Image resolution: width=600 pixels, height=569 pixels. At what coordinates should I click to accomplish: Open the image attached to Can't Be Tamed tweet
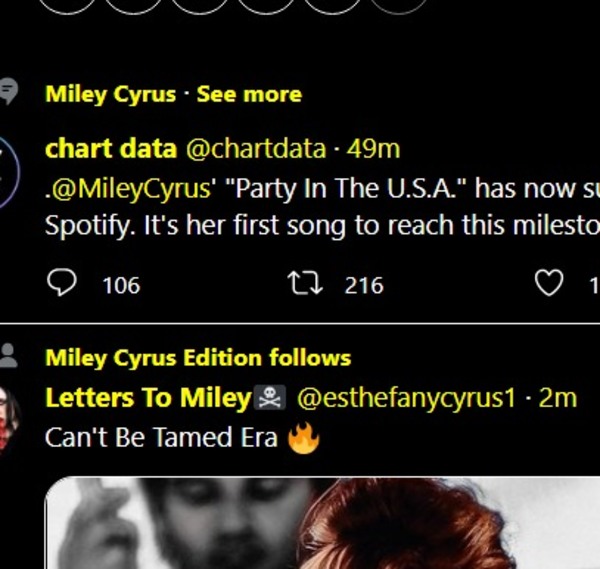pyautogui.click(x=320, y=525)
